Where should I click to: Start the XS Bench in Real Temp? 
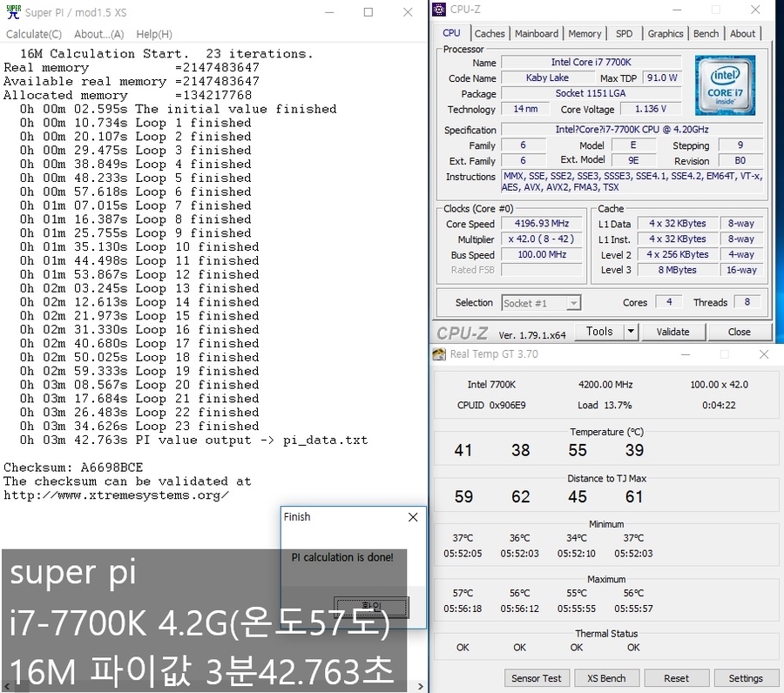click(606, 678)
